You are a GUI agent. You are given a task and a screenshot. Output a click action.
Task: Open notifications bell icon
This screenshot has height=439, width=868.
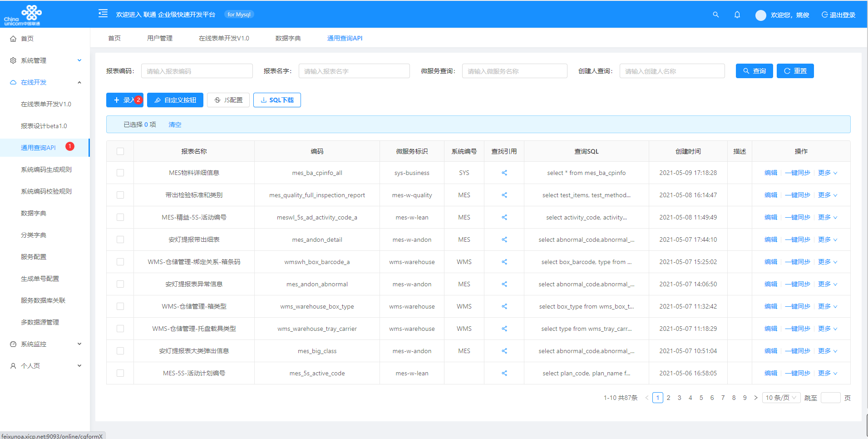(737, 15)
